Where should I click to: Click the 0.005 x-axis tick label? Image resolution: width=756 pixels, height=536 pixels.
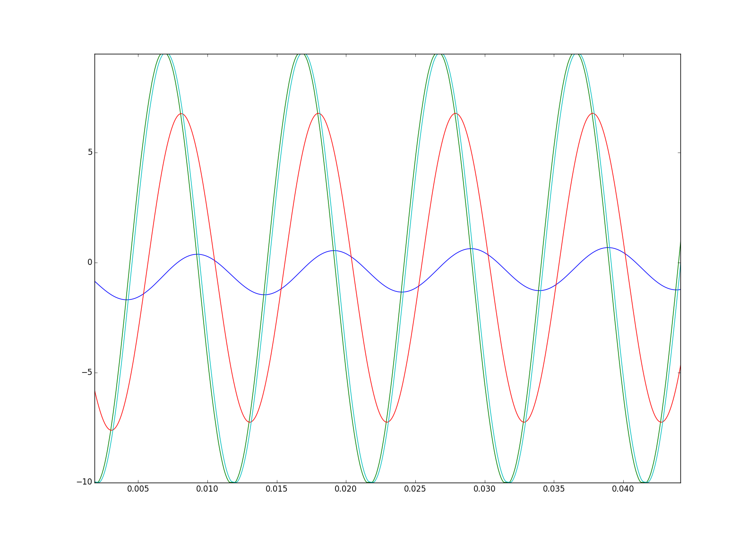click(x=138, y=489)
